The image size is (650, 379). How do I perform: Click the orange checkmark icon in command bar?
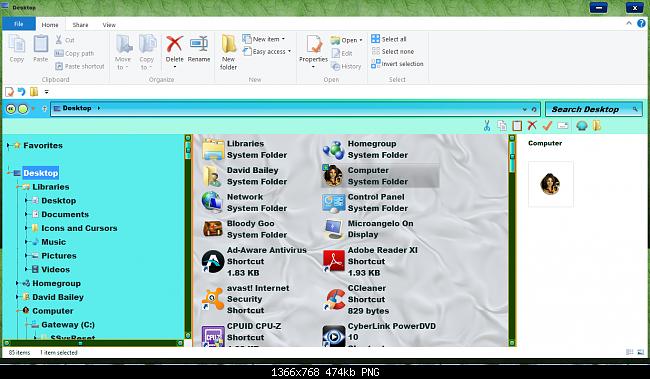point(547,125)
